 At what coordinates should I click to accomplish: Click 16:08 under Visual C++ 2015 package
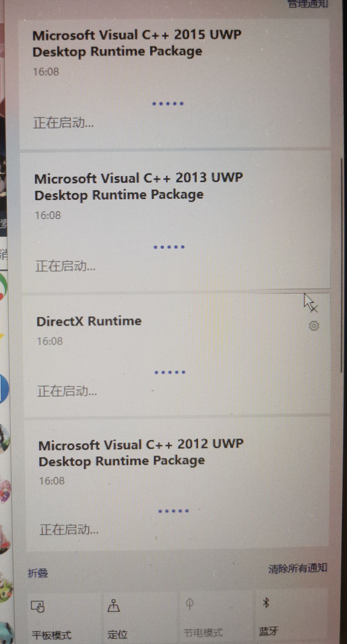[46, 72]
